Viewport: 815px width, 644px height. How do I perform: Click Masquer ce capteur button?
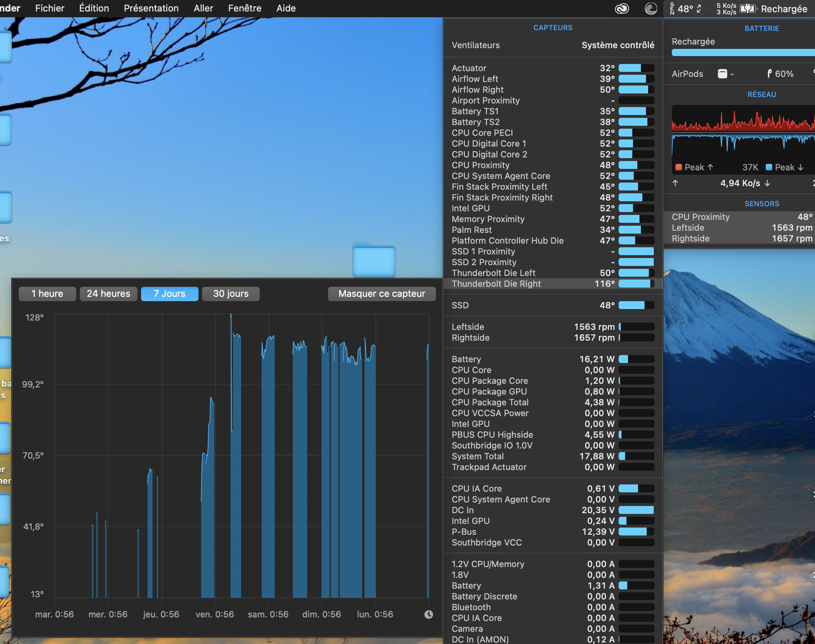pos(382,294)
